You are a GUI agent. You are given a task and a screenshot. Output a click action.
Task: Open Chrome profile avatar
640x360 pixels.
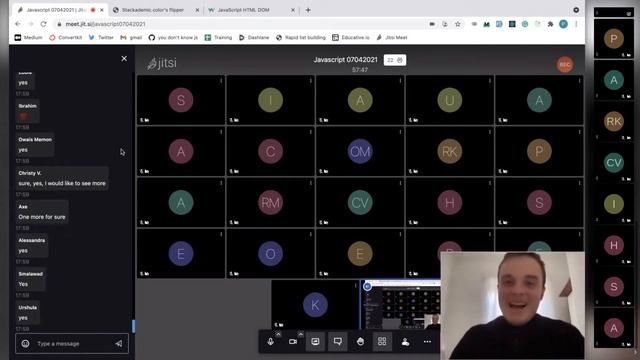563,24
